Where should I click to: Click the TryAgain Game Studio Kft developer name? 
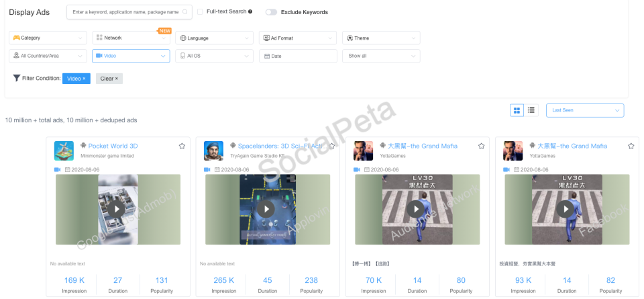257,156
